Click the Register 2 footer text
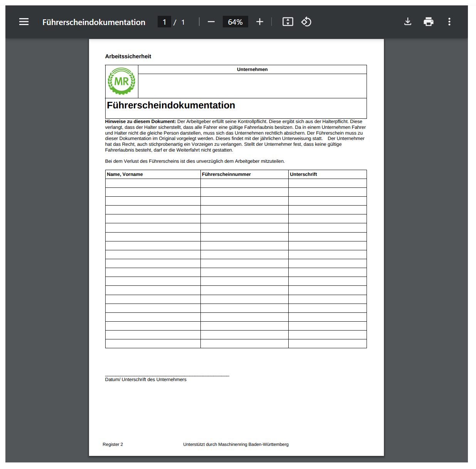This screenshot has width=476, height=469. tap(113, 444)
